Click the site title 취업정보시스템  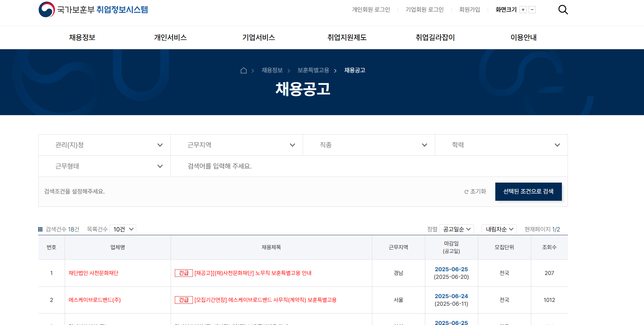click(x=122, y=9)
